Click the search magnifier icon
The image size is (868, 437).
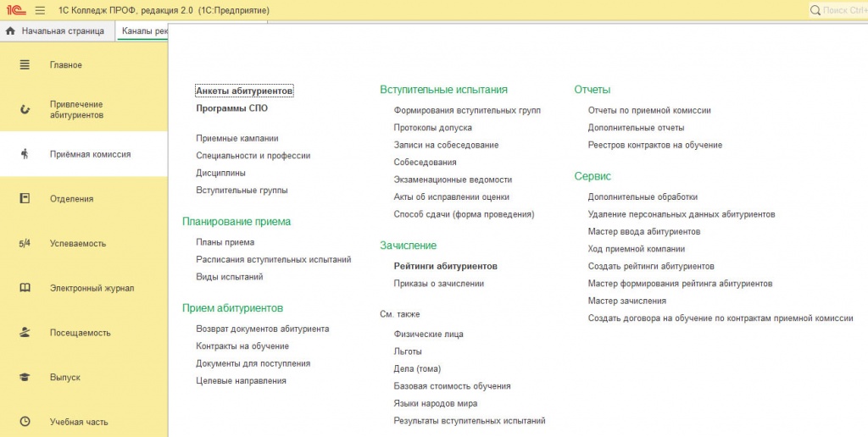815,10
